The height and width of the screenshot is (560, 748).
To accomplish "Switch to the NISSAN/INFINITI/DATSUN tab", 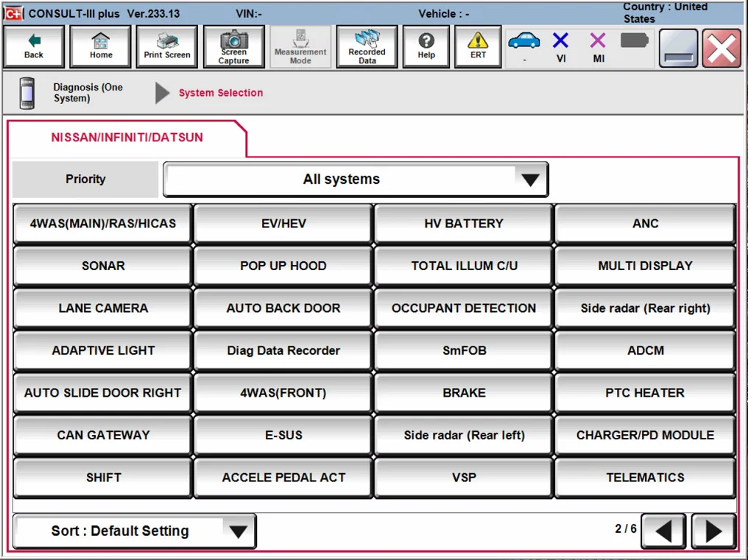I will (x=125, y=138).
